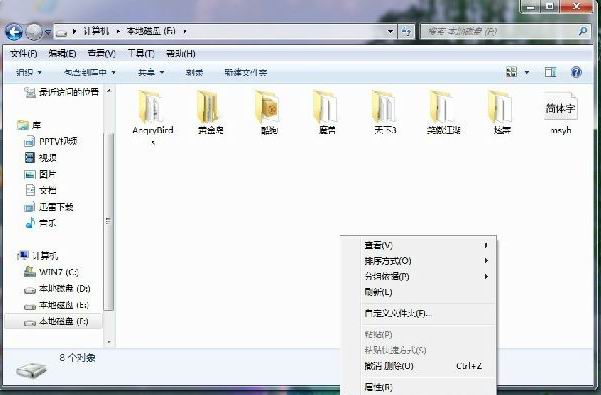Image resolution: width=601 pixels, height=395 pixels.
Task: Open the 音乐 library in sidebar
Action: pyautogui.click(x=40, y=223)
